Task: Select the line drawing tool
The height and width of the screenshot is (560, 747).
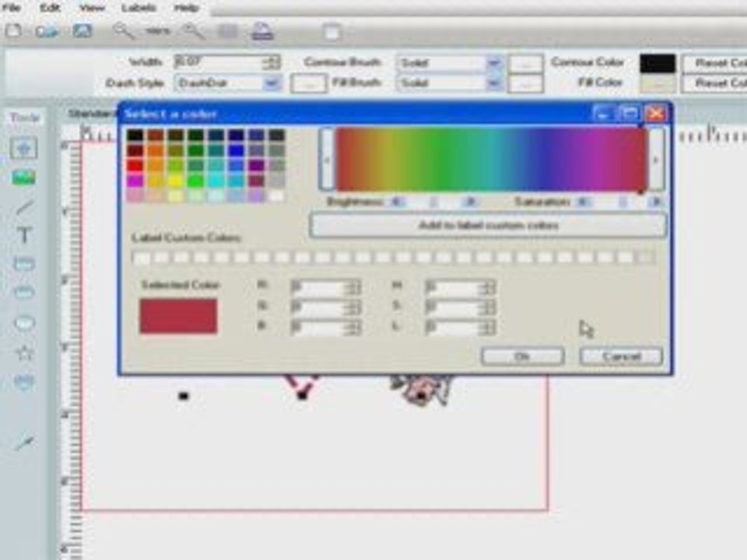Action: click(24, 207)
